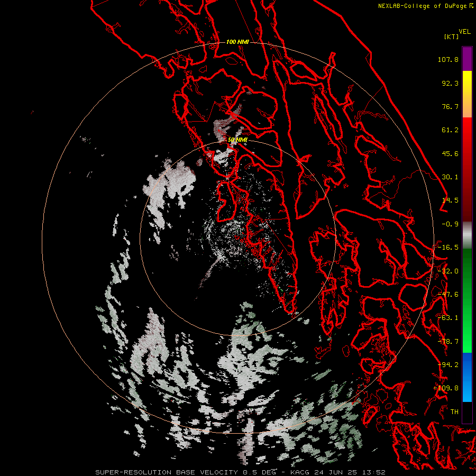Click the 107.8 velocity scale value

[x=448, y=59]
